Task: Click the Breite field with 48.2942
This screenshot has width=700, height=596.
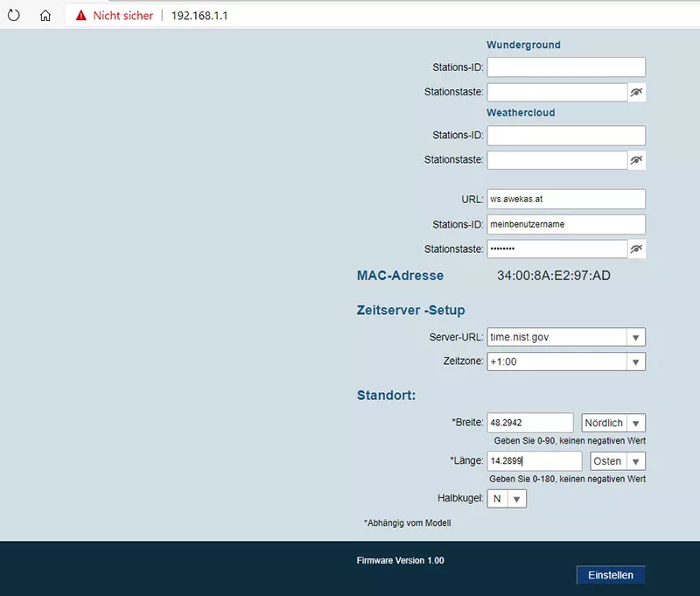Action: pos(530,423)
